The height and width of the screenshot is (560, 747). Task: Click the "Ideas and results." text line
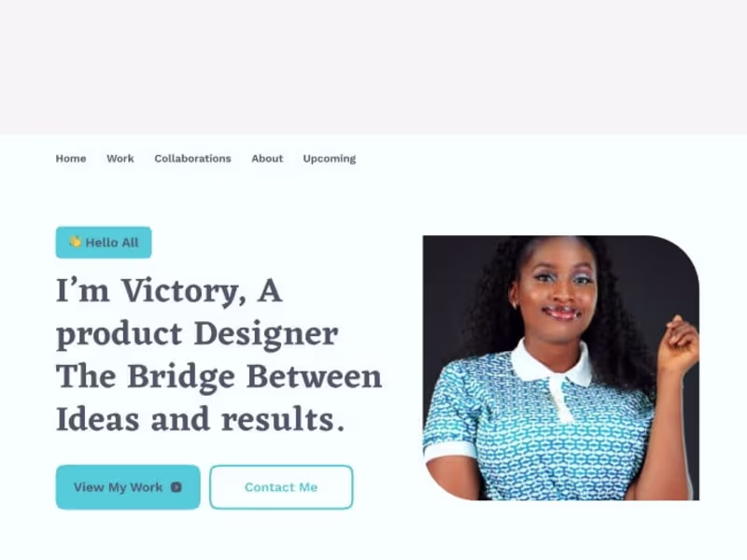coord(200,420)
